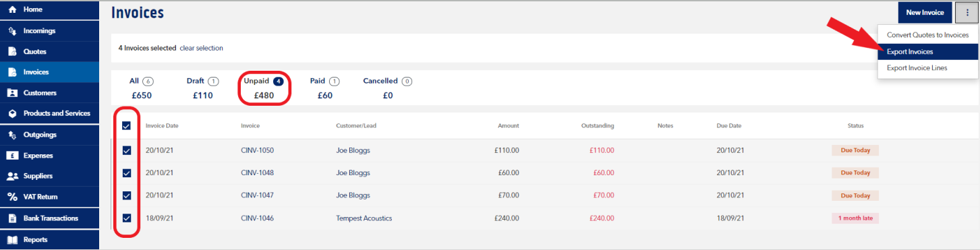The image size is (980, 250).
Task: Select Convert Quotes to Invoices menu entry
Action: (928, 35)
